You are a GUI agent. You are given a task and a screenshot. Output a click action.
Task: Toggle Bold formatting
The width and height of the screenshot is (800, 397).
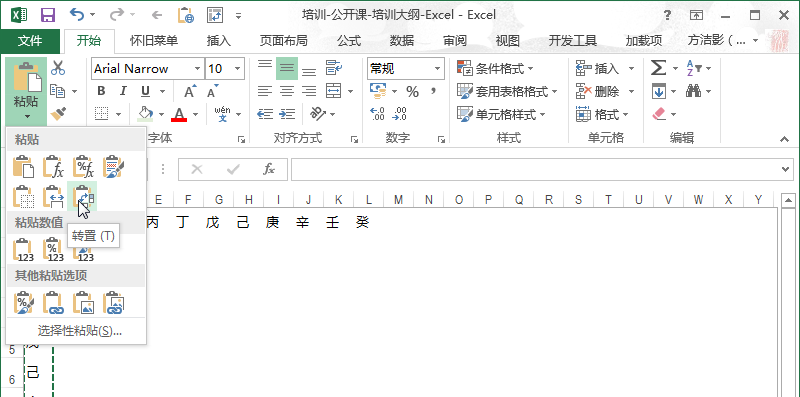[101, 91]
